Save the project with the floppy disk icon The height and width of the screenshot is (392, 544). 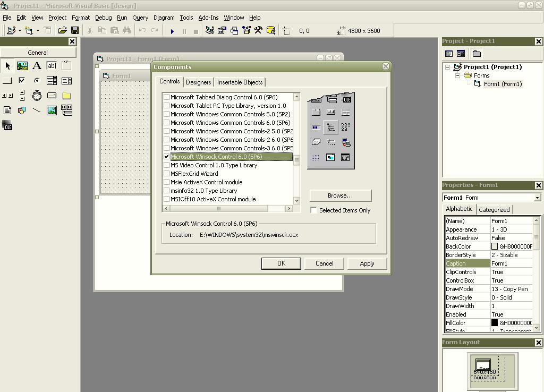point(74,30)
